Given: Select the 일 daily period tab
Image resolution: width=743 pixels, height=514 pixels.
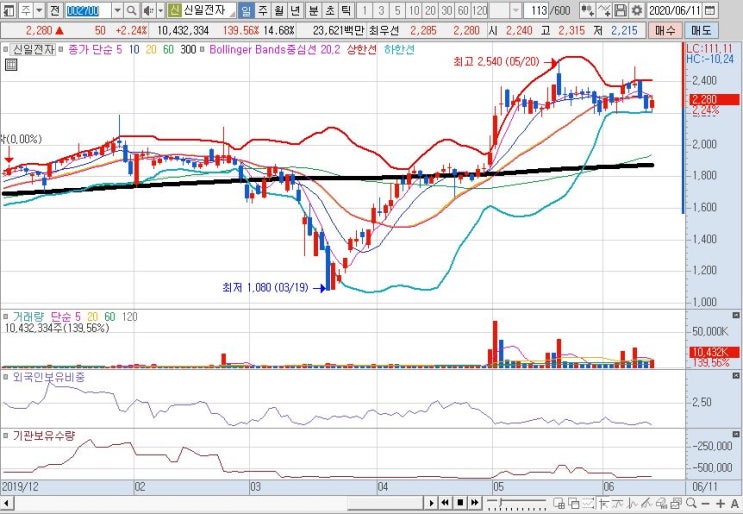Looking at the screenshot, I should point(245,10).
